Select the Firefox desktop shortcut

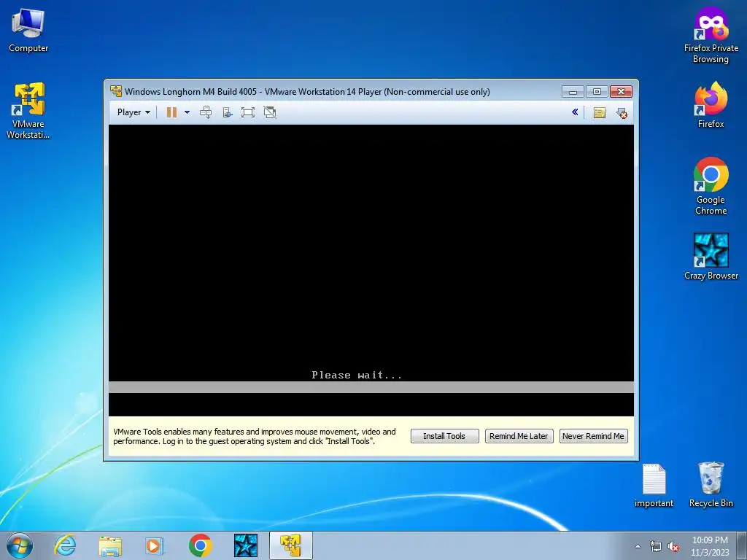[x=711, y=105]
